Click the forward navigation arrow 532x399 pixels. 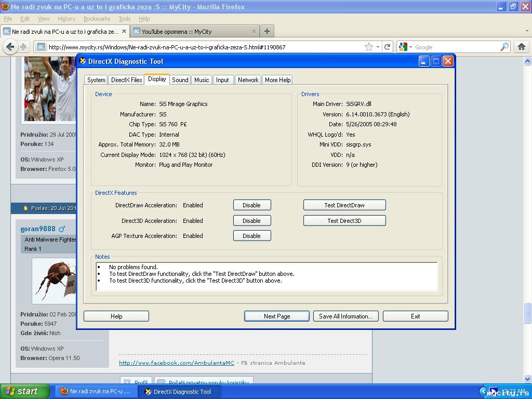coord(23,47)
